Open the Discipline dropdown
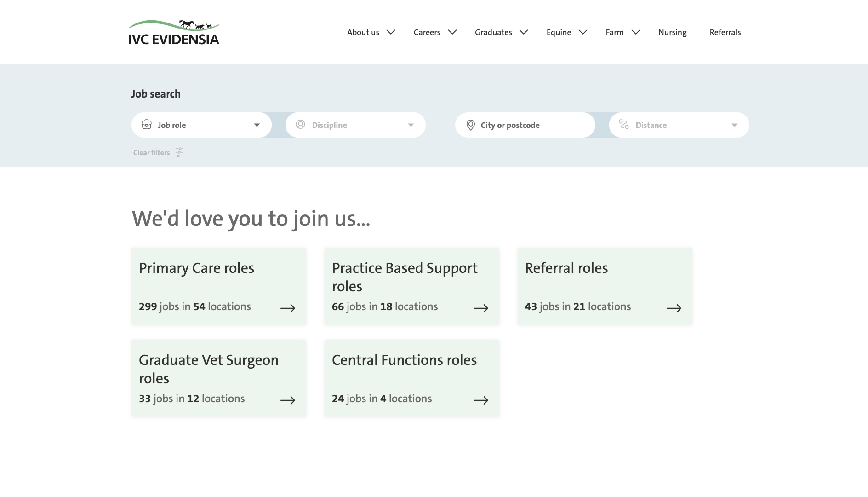 point(355,125)
